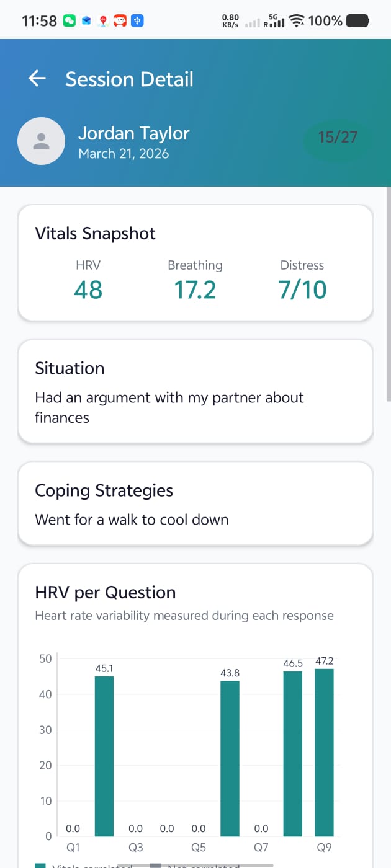Tap the 45.1 HRV bar
391x868 pixels.
(104, 756)
